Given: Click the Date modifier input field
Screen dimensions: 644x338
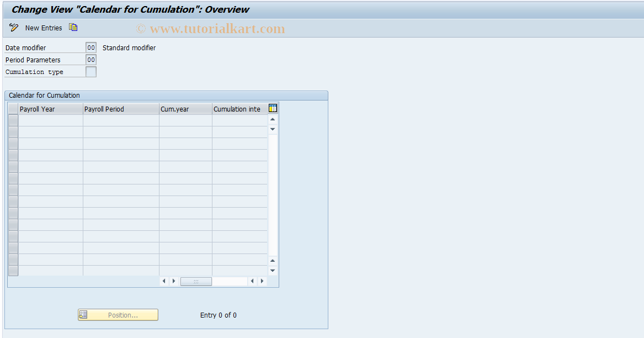Looking at the screenshot, I should (91, 47).
